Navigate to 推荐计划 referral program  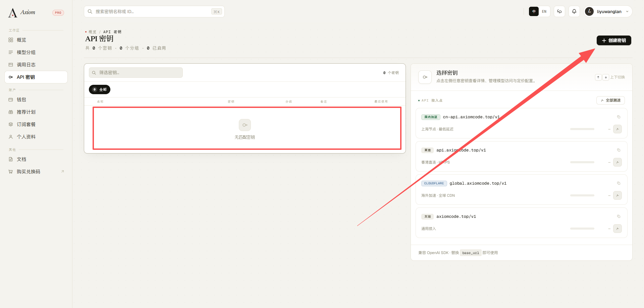pyautogui.click(x=36, y=112)
